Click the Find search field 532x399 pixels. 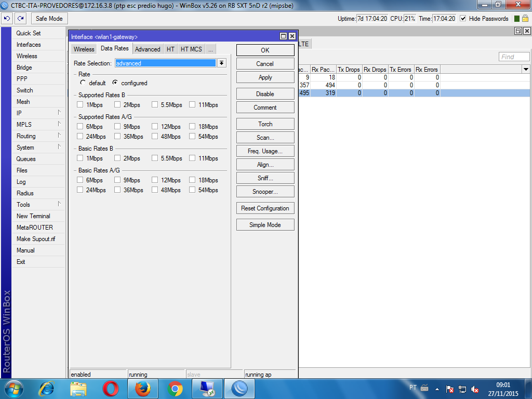[x=514, y=57]
